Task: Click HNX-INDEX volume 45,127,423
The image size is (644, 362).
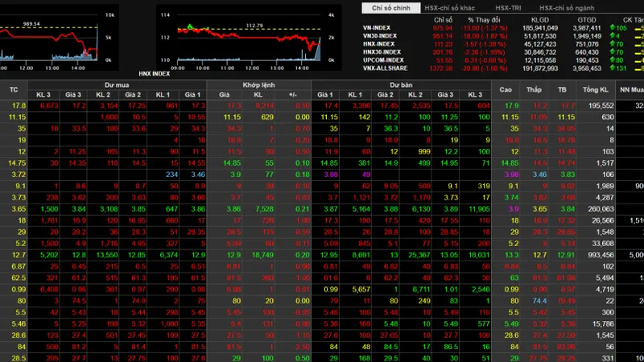Action: pyautogui.click(x=541, y=44)
